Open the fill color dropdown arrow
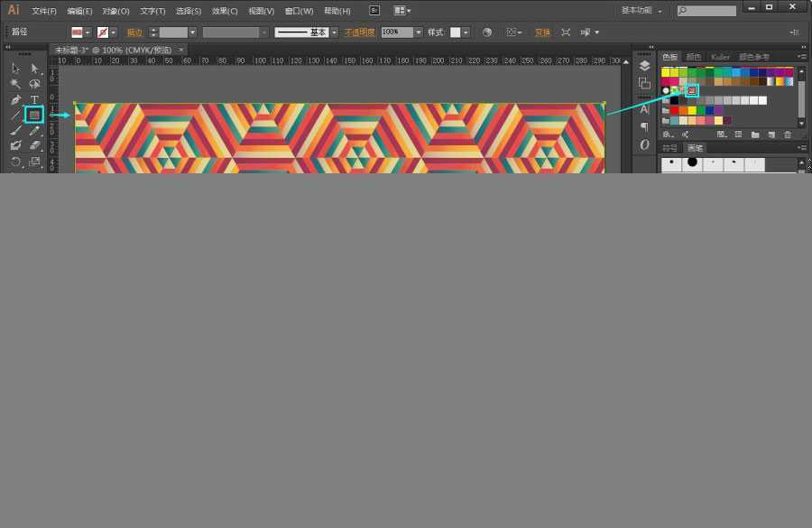Screen dimensions: 812x528 pyautogui.click(x=88, y=32)
